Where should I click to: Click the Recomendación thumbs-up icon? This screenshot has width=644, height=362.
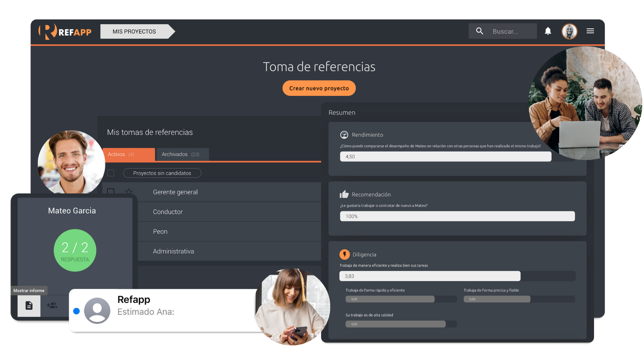tap(345, 194)
